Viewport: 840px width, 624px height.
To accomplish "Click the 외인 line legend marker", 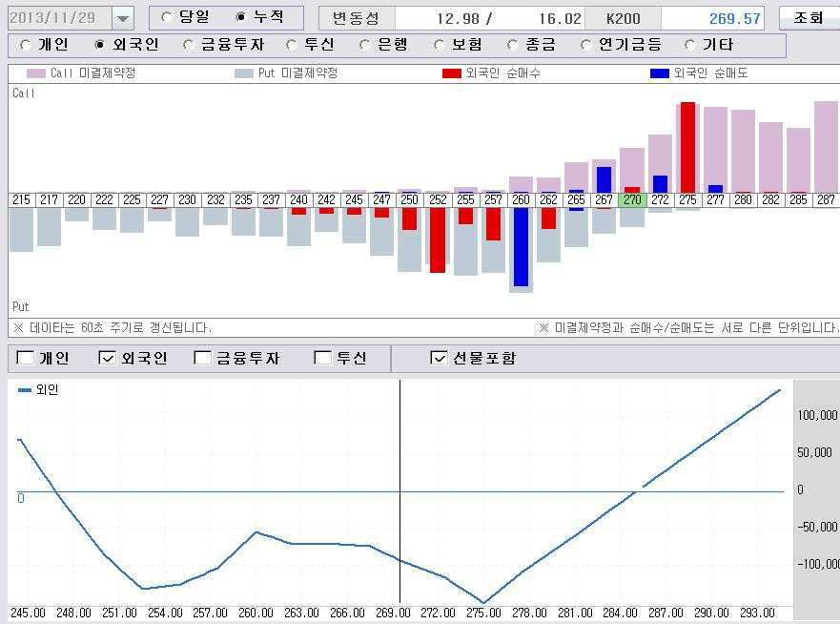I will (x=24, y=389).
